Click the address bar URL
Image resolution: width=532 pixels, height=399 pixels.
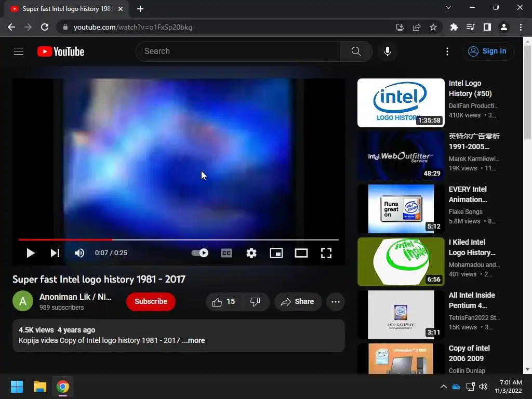pyautogui.click(x=132, y=27)
